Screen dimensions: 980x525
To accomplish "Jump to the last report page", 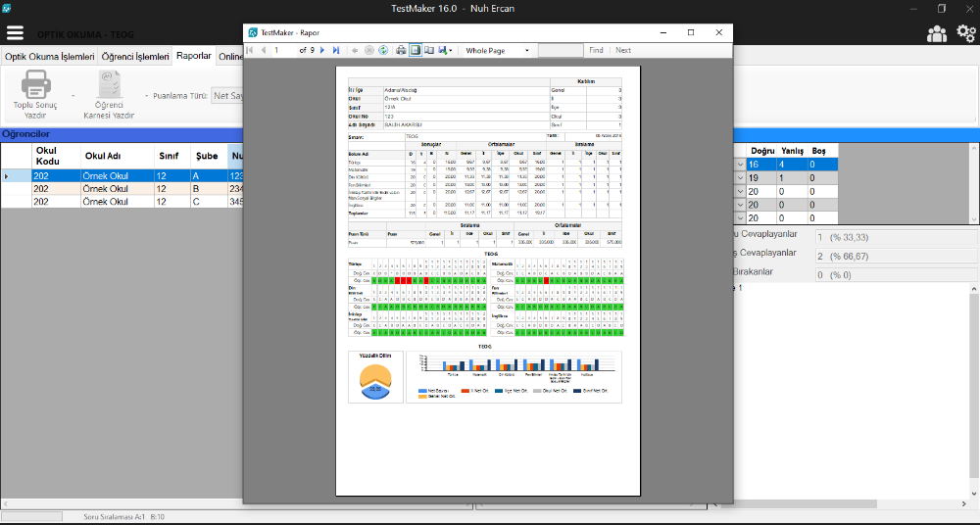I will 336,50.
